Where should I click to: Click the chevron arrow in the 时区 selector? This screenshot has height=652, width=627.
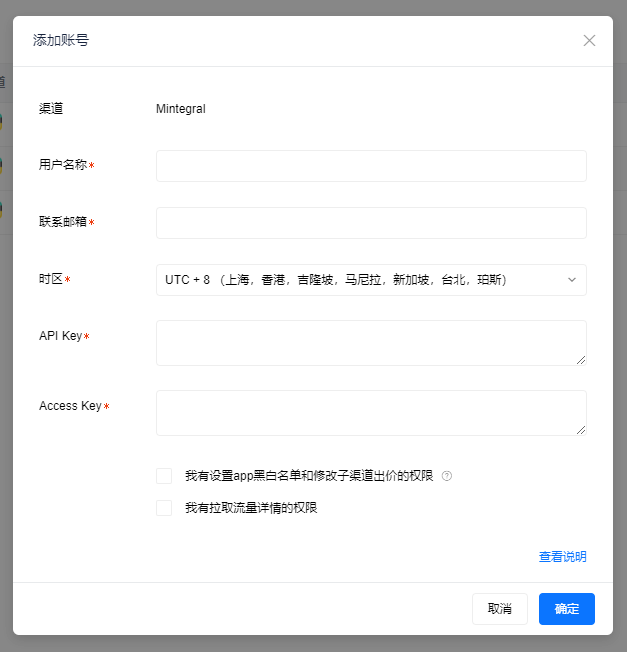[572, 280]
